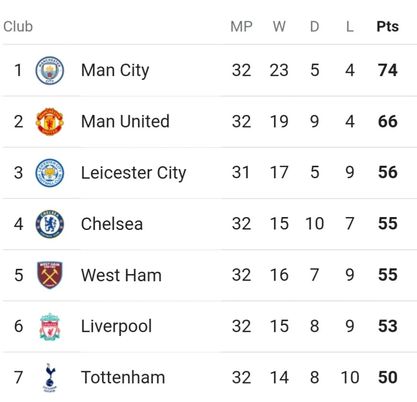The image size is (417, 402).
Task: Click the MP column header
Action: (x=241, y=27)
